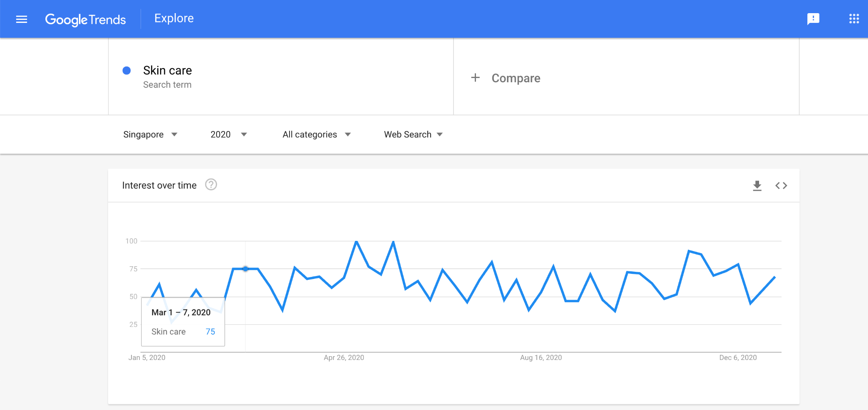Viewport: 868px width, 410px height.
Task: Click the Apr 26, 2020 axis label
Action: 344,357
